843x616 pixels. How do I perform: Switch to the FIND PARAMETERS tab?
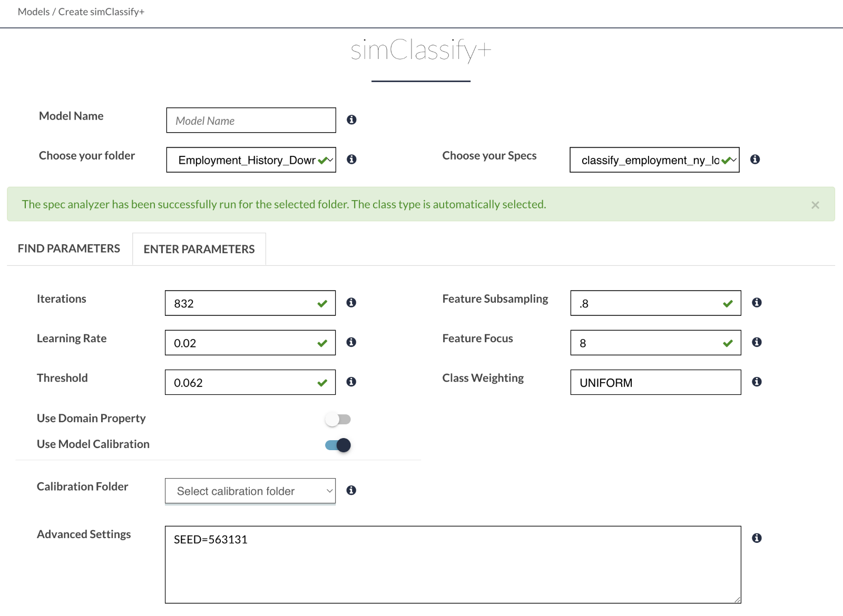69,249
